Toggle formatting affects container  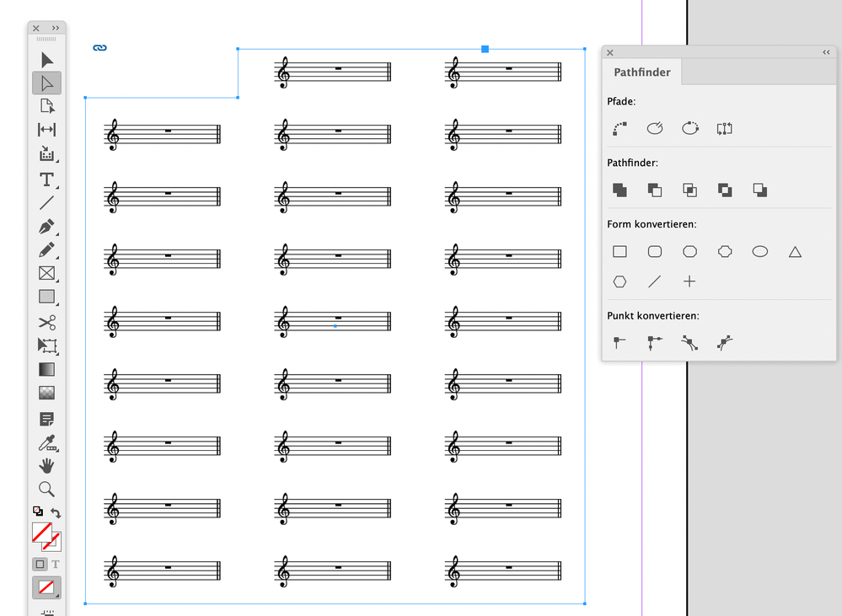point(40,564)
